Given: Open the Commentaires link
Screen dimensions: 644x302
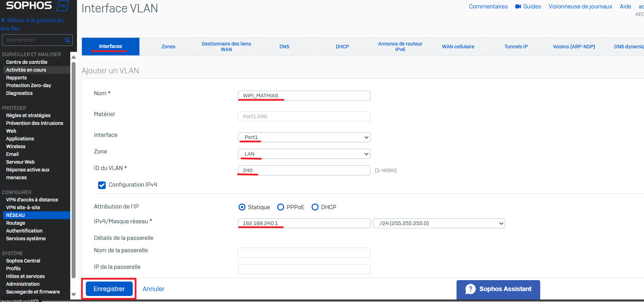Looking at the screenshot, I should pos(488,7).
